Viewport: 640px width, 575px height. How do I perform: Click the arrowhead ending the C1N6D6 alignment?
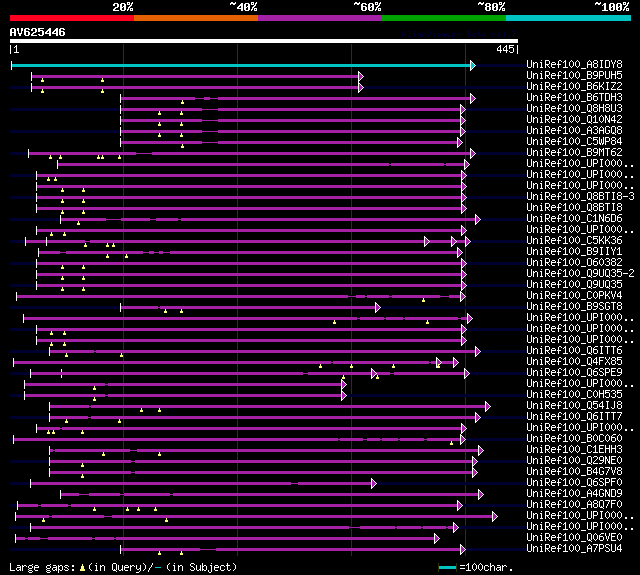tap(478, 220)
